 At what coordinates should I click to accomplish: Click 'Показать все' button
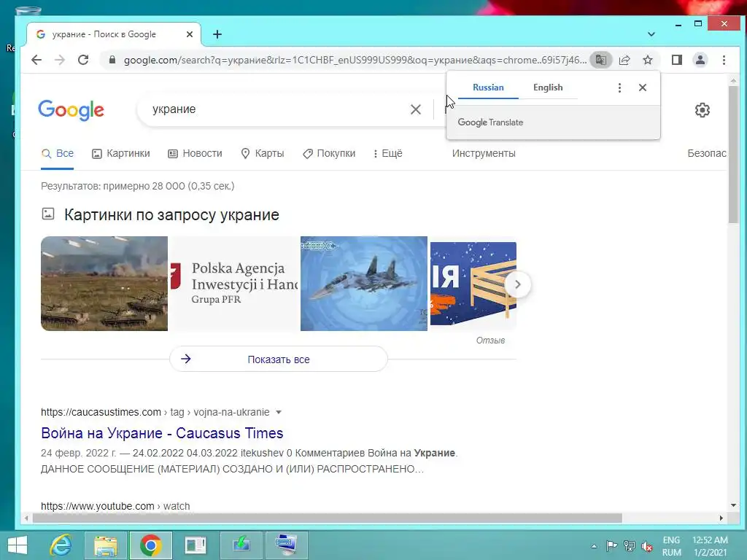[x=279, y=359]
